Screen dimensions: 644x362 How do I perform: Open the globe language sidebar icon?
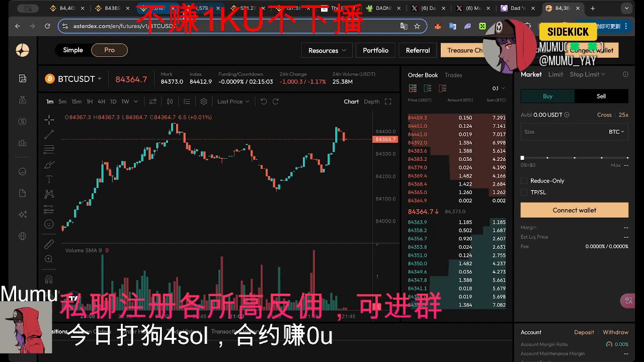click(x=22, y=236)
